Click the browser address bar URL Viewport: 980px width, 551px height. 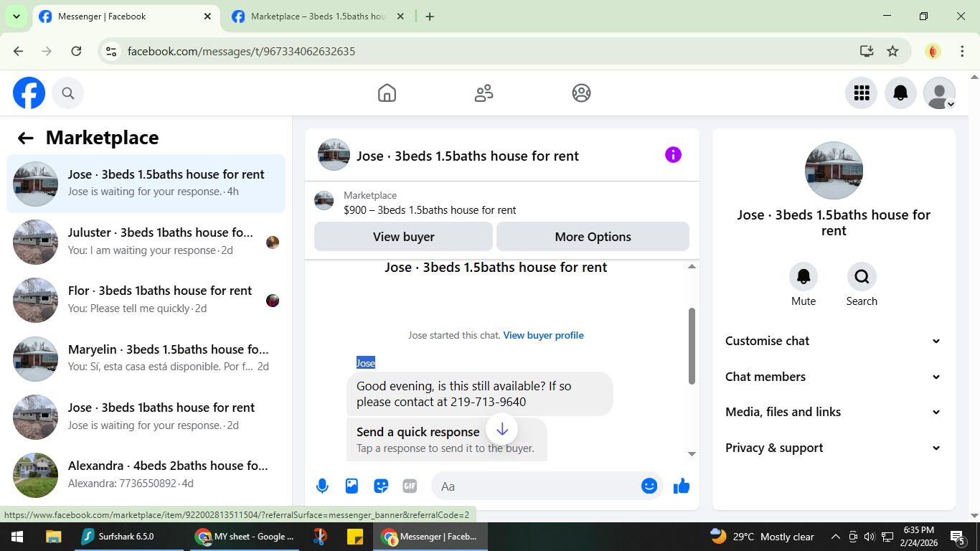(x=241, y=51)
